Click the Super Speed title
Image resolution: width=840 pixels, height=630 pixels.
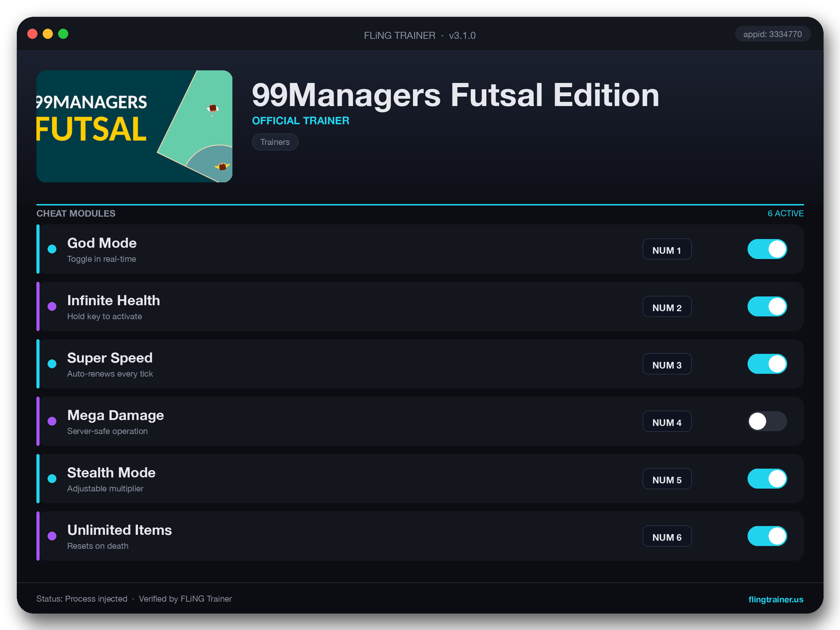[x=110, y=358]
